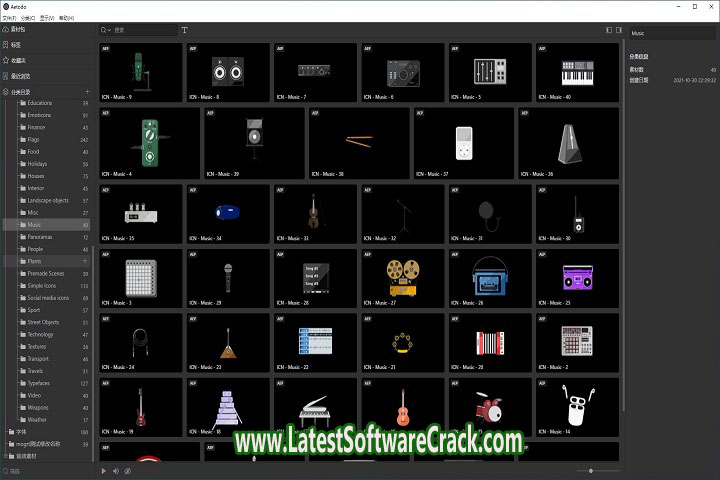Click the play button in bottom bar

(104, 470)
